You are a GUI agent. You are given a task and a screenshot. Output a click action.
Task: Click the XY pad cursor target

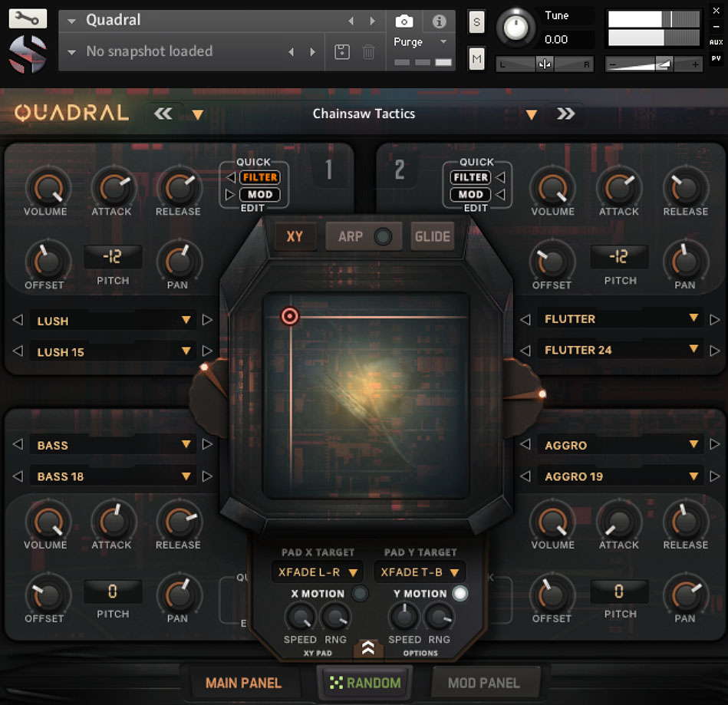coord(290,316)
